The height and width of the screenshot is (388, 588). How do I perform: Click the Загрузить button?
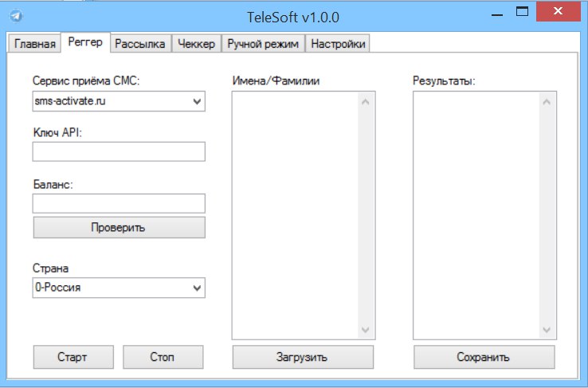(x=302, y=356)
